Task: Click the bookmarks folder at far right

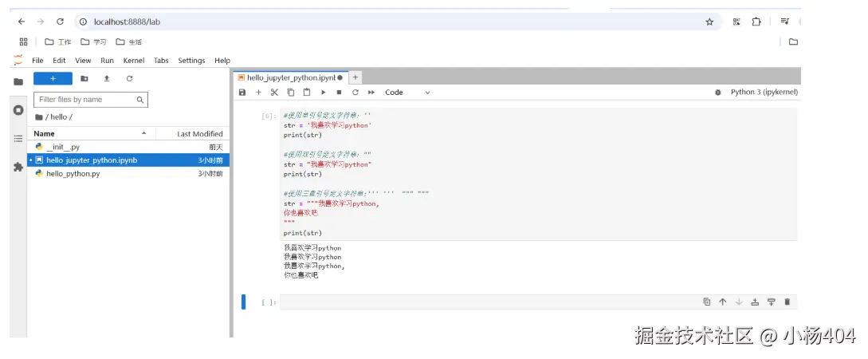Action: coord(793,41)
